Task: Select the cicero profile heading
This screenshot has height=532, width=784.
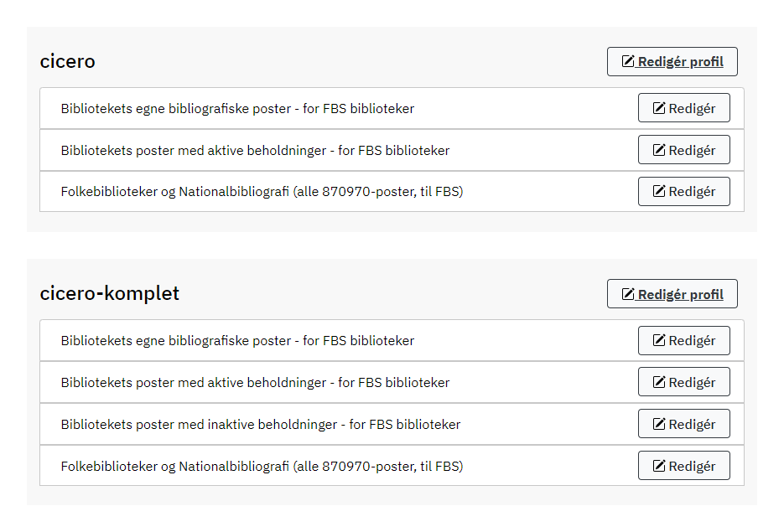Action: 68,61
